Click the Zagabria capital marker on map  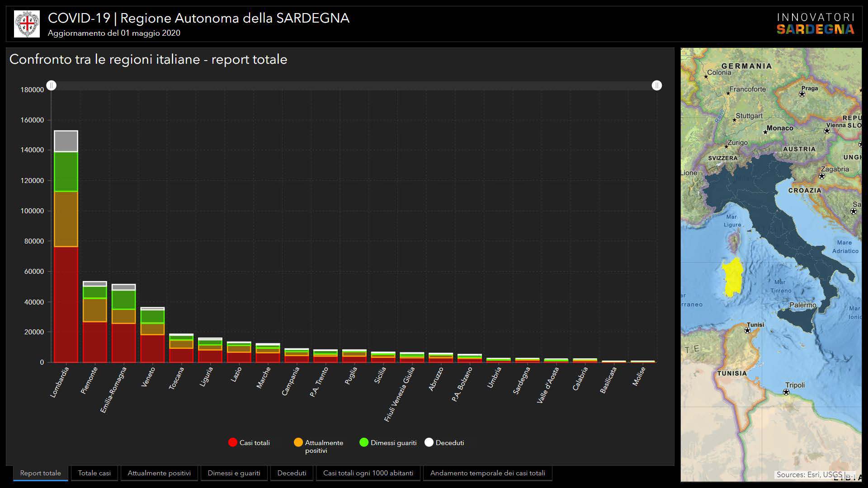point(822,176)
